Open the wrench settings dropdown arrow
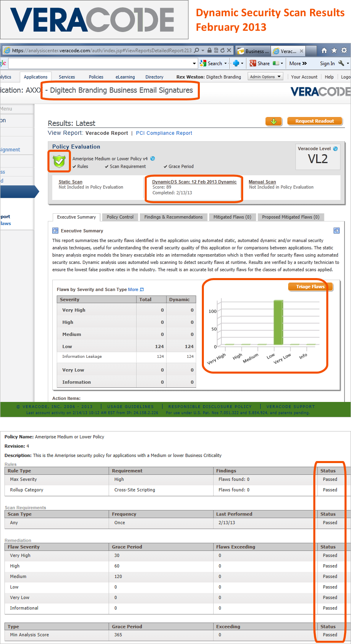 click(x=348, y=64)
